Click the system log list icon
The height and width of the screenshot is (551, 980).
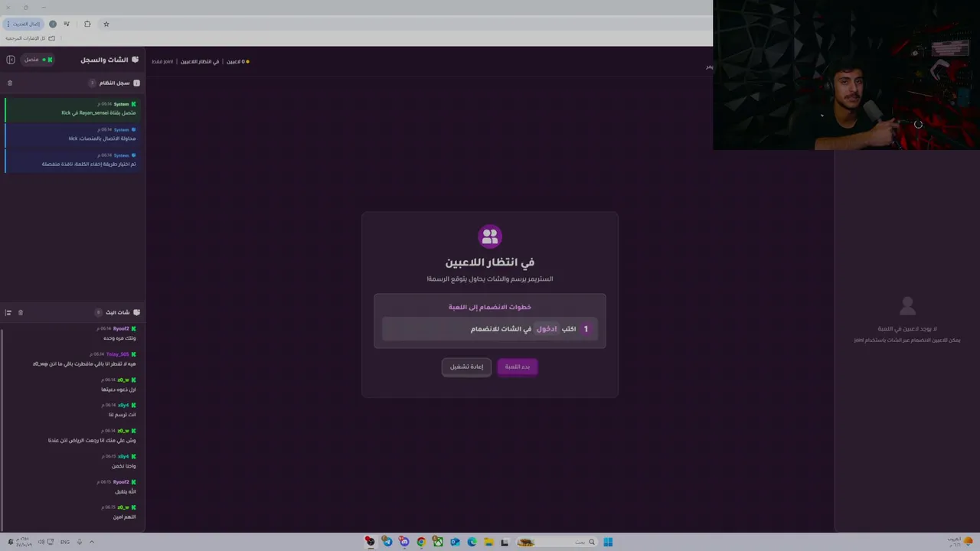pyautogui.click(x=136, y=83)
